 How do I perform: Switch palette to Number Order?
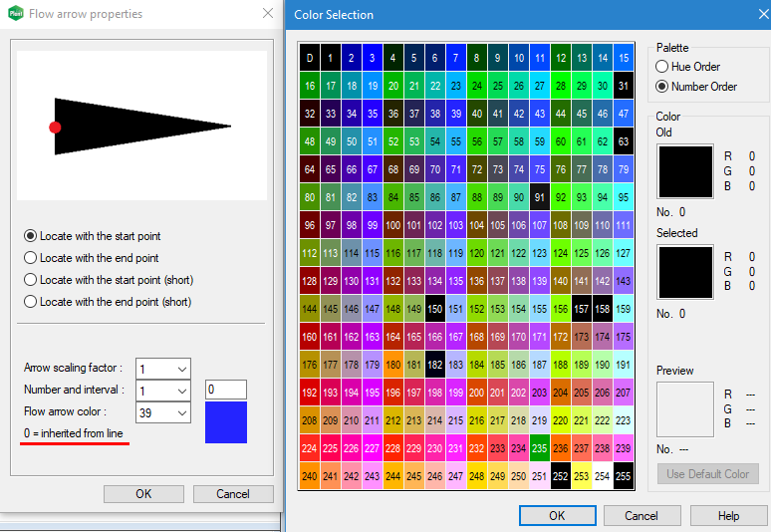[x=662, y=87]
